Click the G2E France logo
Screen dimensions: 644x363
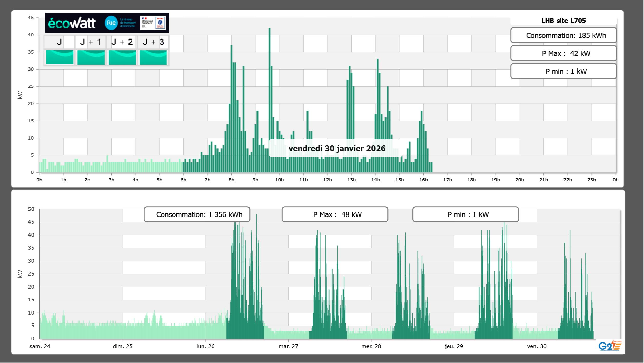click(x=610, y=346)
